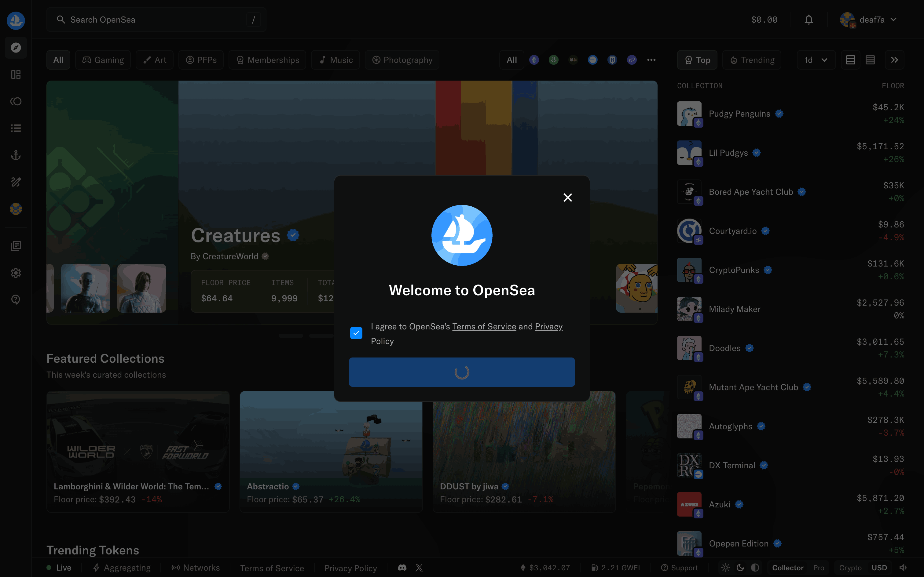The image size is (924, 577).
Task: Click the OpenSea logo in sidebar
Action: click(16, 20)
